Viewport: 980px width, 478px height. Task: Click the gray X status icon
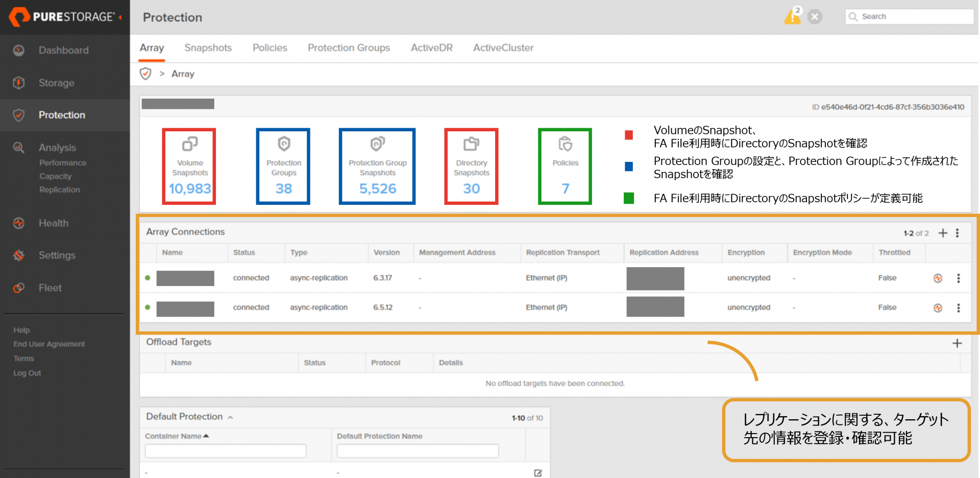click(x=815, y=17)
